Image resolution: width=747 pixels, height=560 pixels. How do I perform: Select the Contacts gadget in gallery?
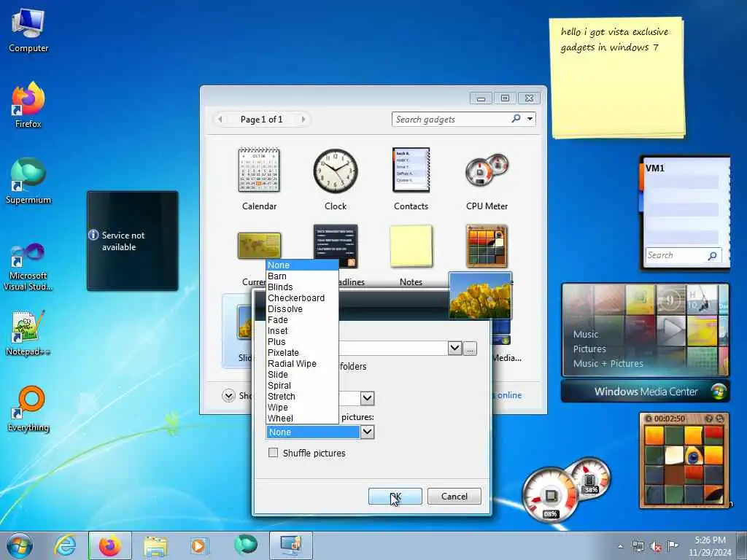(411, 179)
